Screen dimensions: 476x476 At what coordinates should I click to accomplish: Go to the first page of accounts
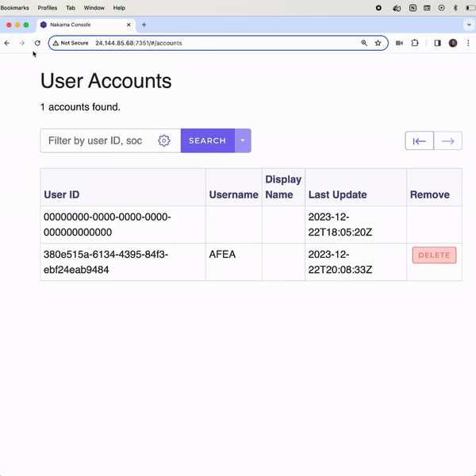click(x=419, y=141)
